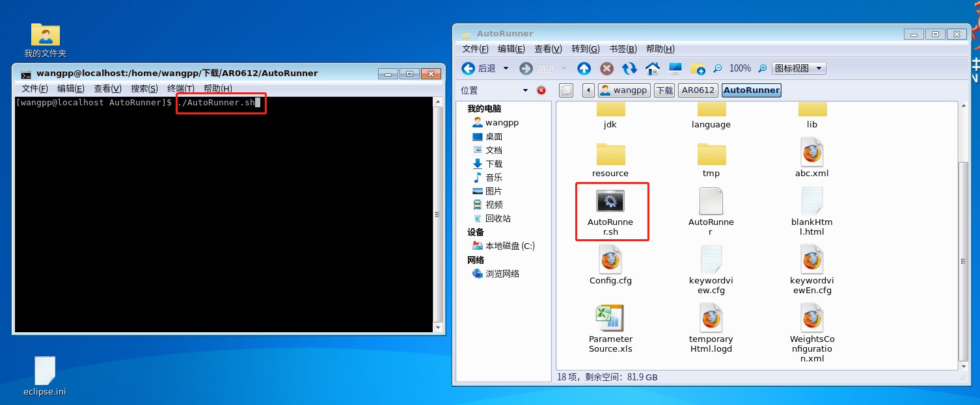Open ParameterSource.xls spreadsheet
Image resolution: width=980 pixels, height=405 pixels.
[x=610, y=318]
